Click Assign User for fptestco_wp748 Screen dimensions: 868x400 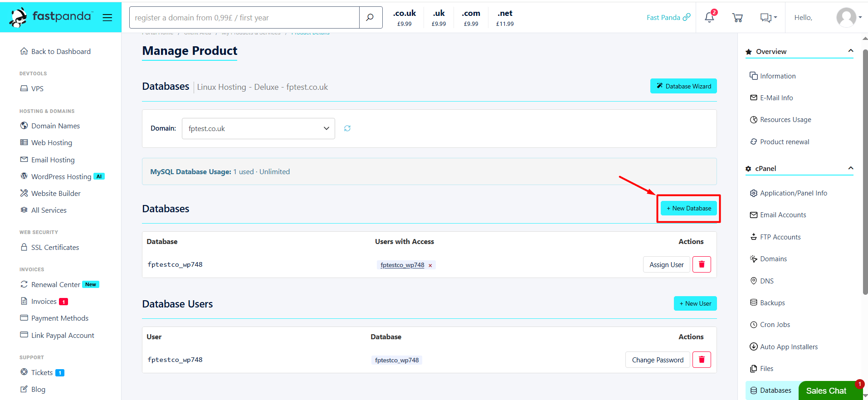coord(666,264)
